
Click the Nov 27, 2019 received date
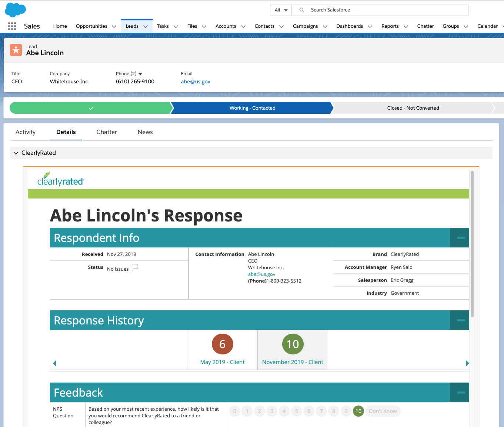pyautogui.click(x=121, y=254)
